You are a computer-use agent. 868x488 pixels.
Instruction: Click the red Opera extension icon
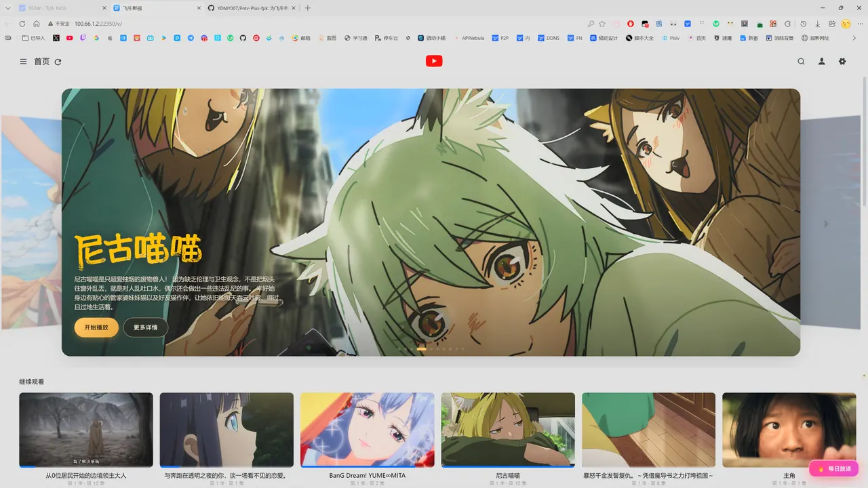click(x=631, y=24)
